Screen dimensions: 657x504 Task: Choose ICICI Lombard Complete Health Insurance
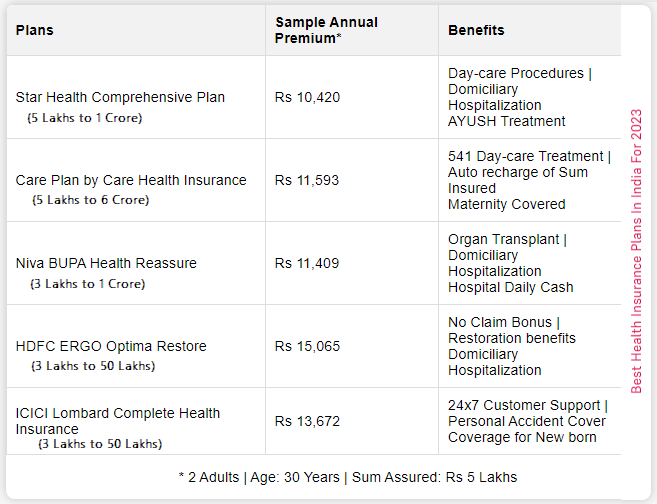point(118,421)
